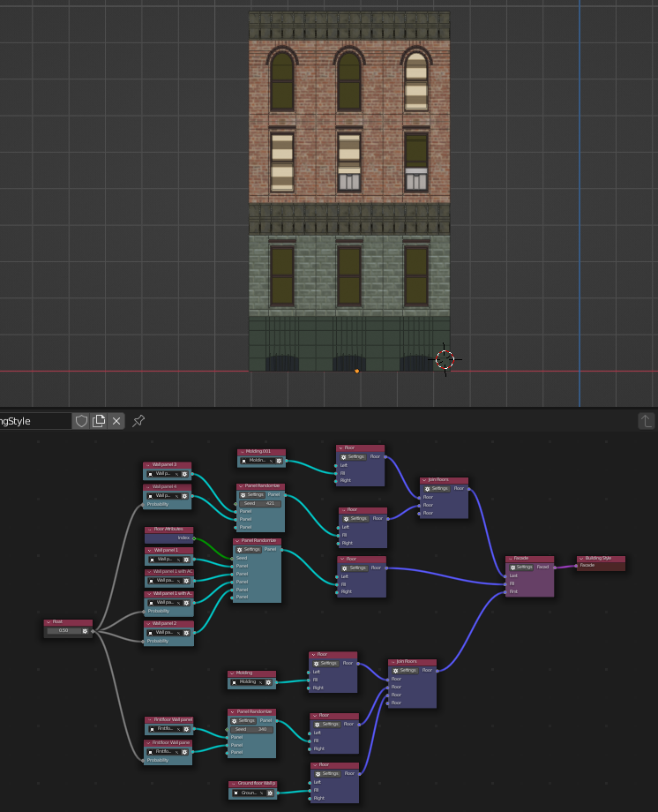Image resolution: width=658 pixels, height=812 pixels.
Task: Unlink the node tree with X icon
Action: click(x=116, y=421)
